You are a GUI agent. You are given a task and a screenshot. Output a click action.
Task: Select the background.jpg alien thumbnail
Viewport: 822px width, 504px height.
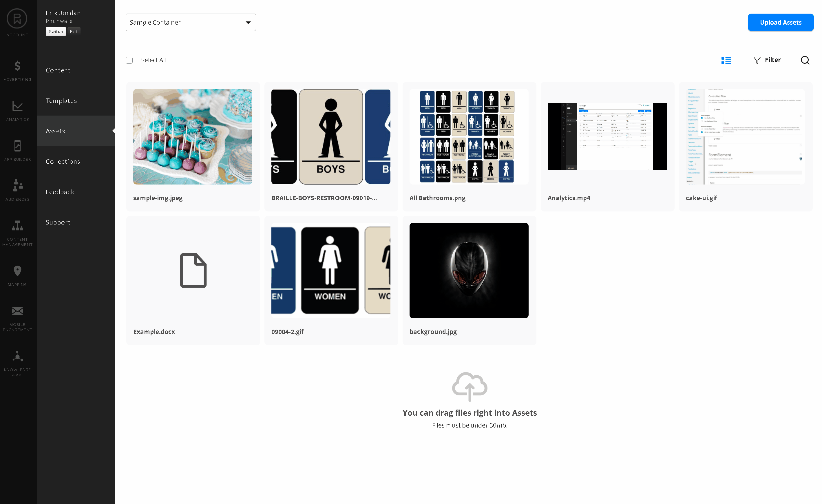(x=469, y=271)
